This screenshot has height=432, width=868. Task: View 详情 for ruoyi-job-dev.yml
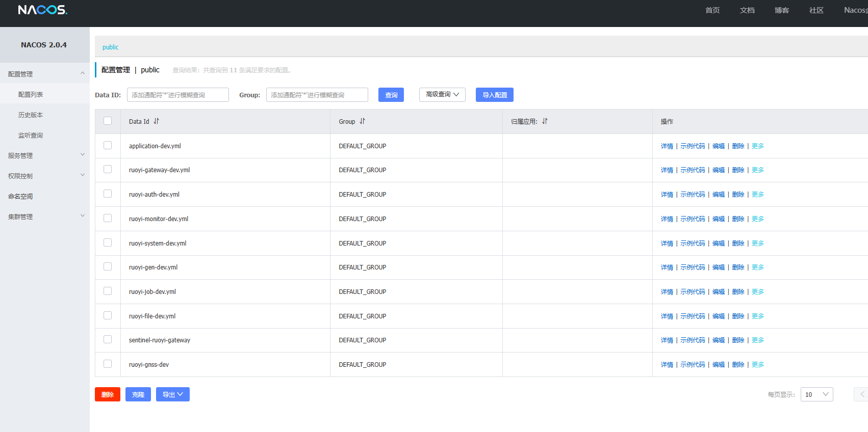pos(667,292)
